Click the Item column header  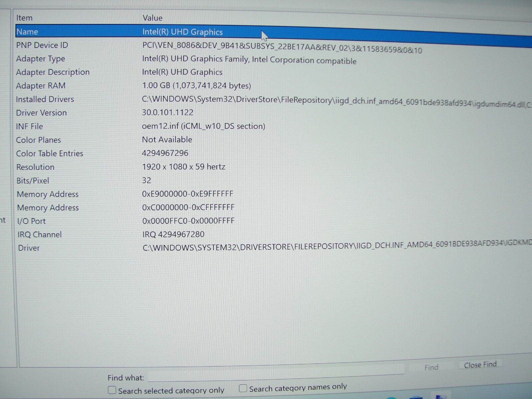click(x=24, y=18)
